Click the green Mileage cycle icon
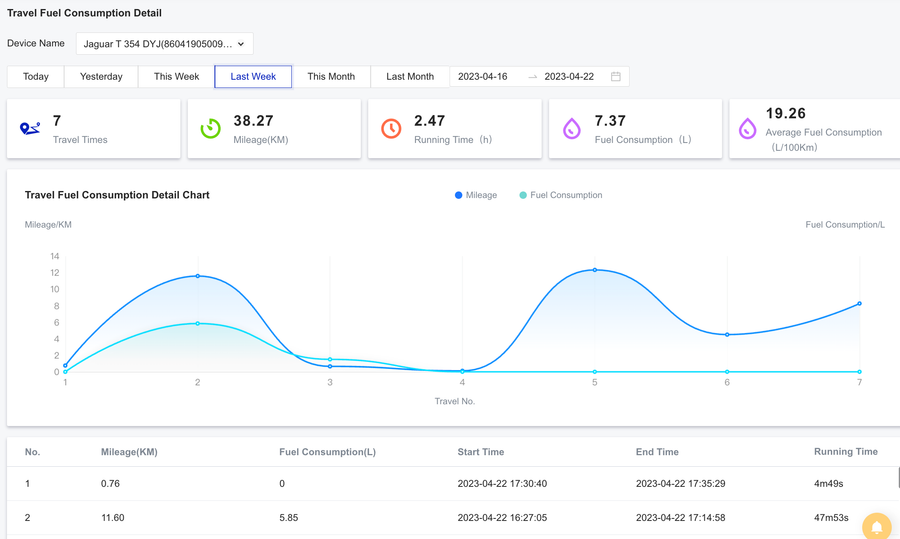 (211, 128)
